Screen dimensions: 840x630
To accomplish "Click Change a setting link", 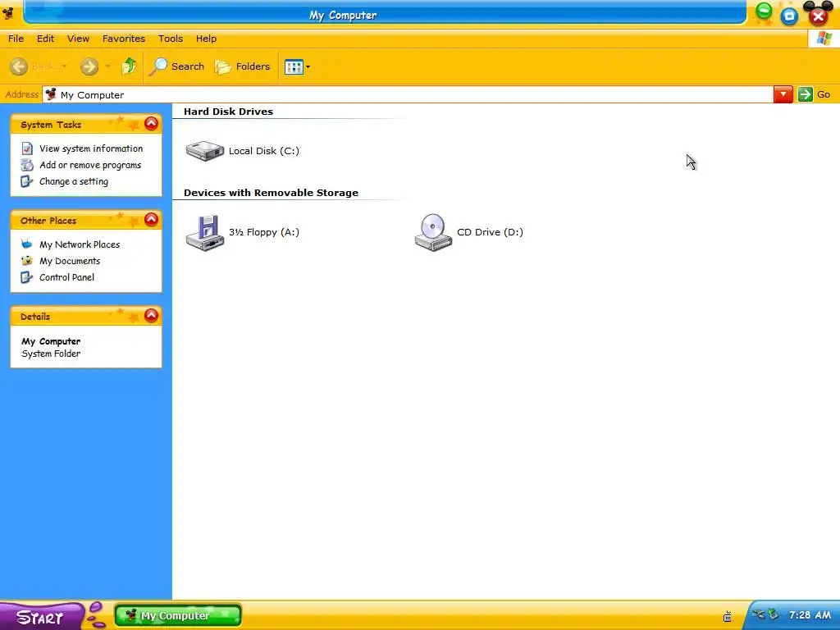I will [73, 181].
